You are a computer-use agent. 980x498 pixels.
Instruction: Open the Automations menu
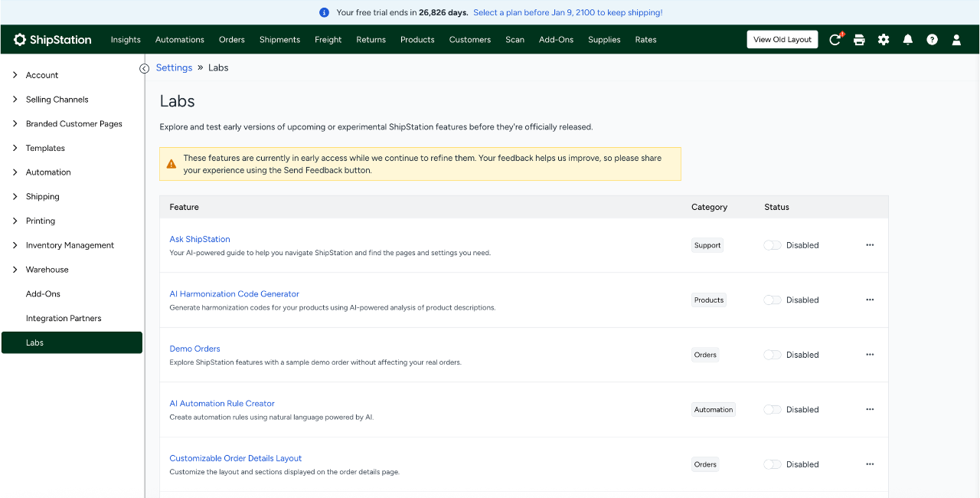coord(180,40)
